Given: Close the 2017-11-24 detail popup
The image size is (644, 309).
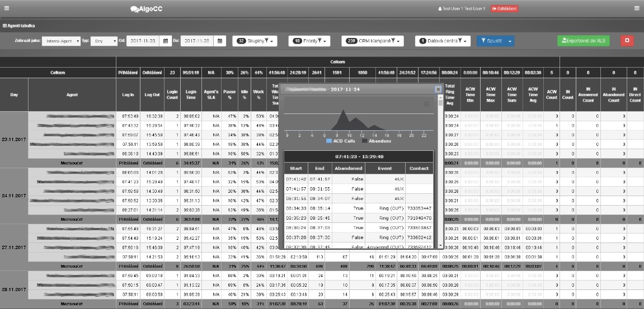Looking at the screenshot, I should (x=438, y=89).
